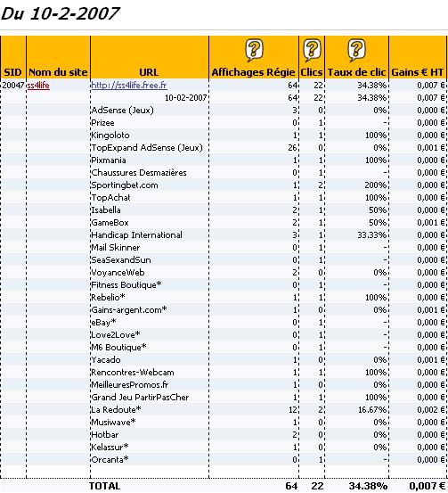Click the AdSense (Jeux) row label
Image resolution: width=448 pixels, height=493 pixels.
click(x=123, y=111)
